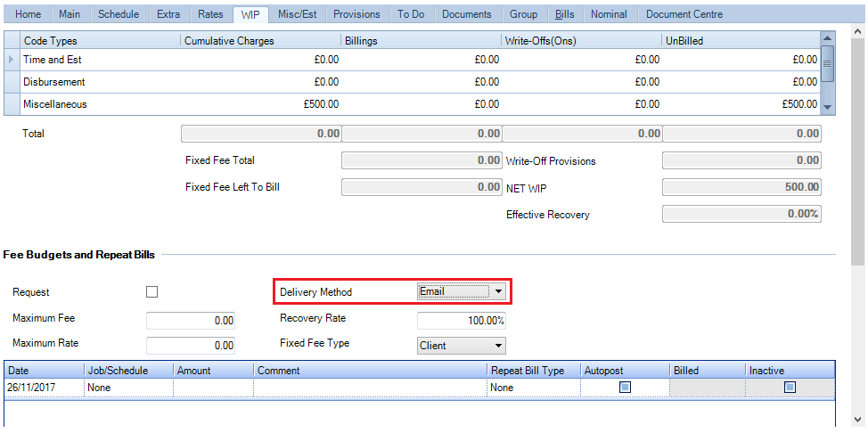868x433 pixels.
Task: Open the Document Centre tab
Action: [x=684, y=14]
